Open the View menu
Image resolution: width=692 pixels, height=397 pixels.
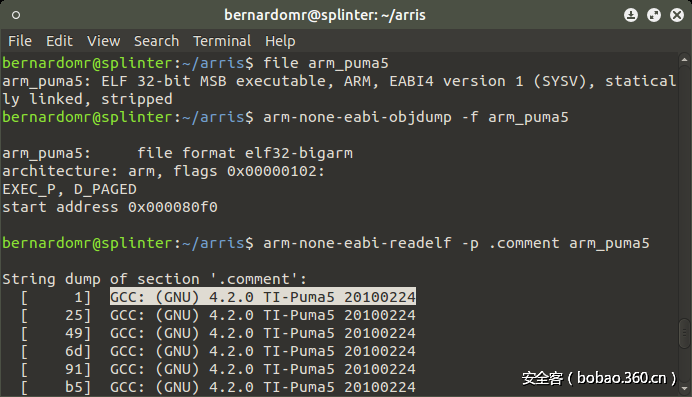click(103, 41)
